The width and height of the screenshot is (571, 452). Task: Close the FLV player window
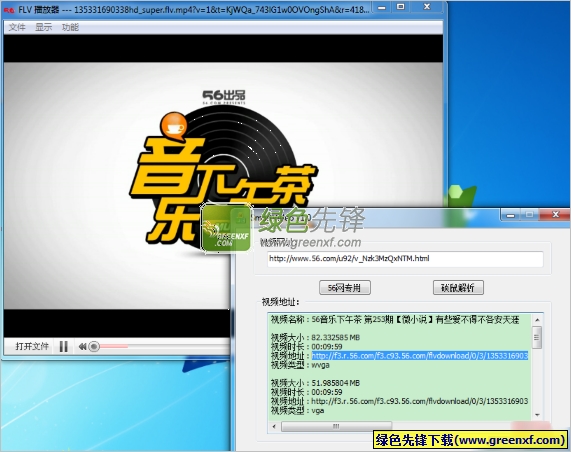(427, 7)
